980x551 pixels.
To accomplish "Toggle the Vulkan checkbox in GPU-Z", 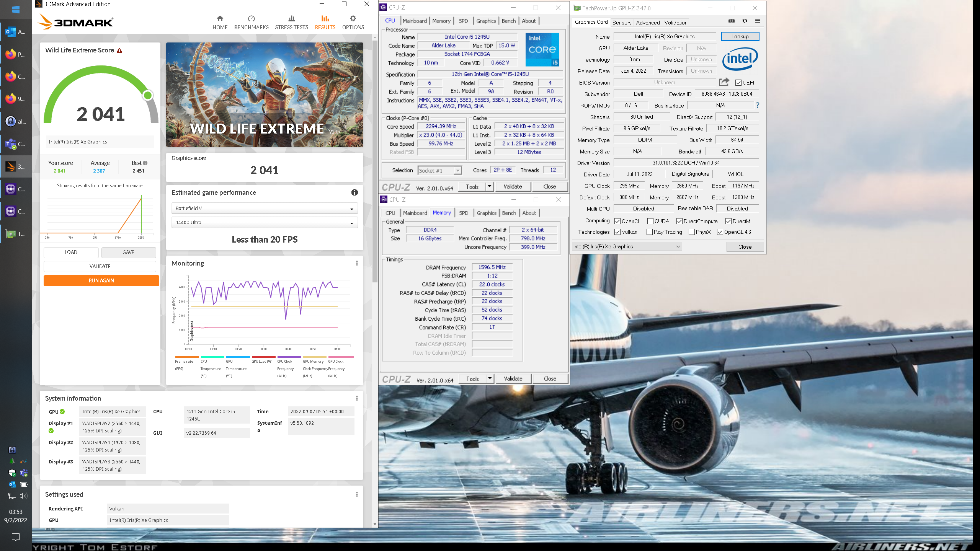I will click(x=617, y=232).
